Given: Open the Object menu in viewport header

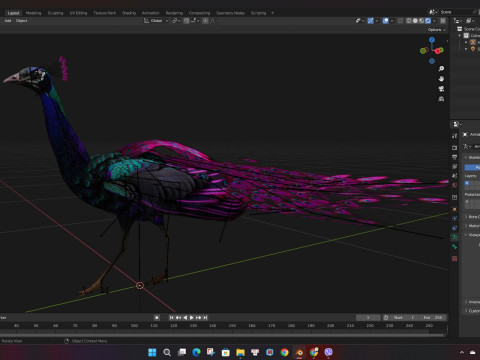Looking at the screenshot, I should tap(21, 21).
